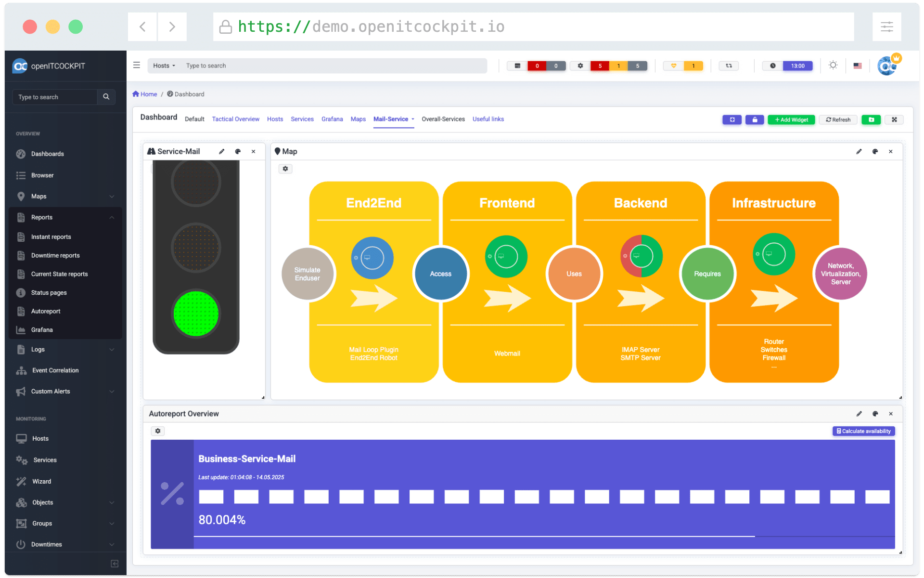
Task: Open the Map widget settings gear
Action: (x=285, y=169)
